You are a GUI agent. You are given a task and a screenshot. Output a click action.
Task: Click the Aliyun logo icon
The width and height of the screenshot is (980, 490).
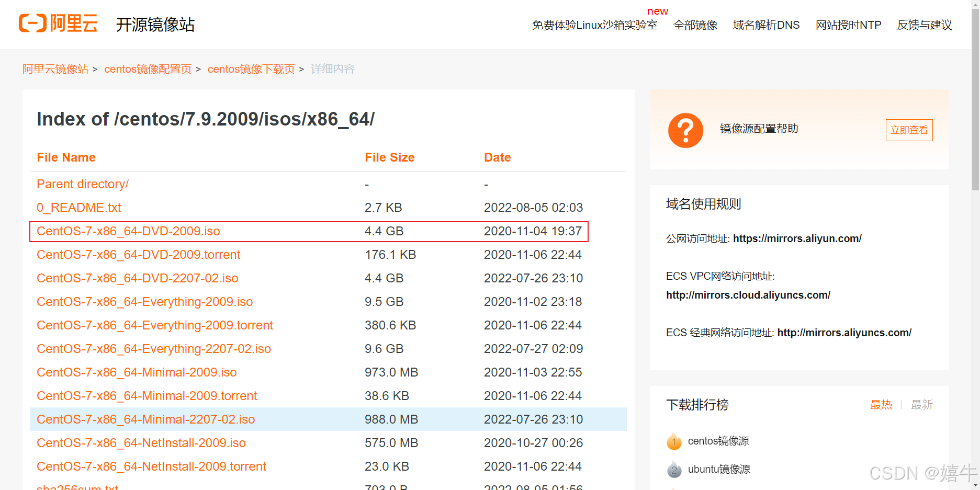point(59,24)
